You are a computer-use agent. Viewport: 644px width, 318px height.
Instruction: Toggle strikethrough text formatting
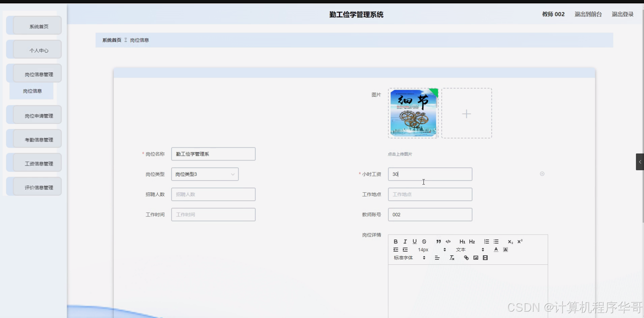pyautogui.click(x=424, y=242)
